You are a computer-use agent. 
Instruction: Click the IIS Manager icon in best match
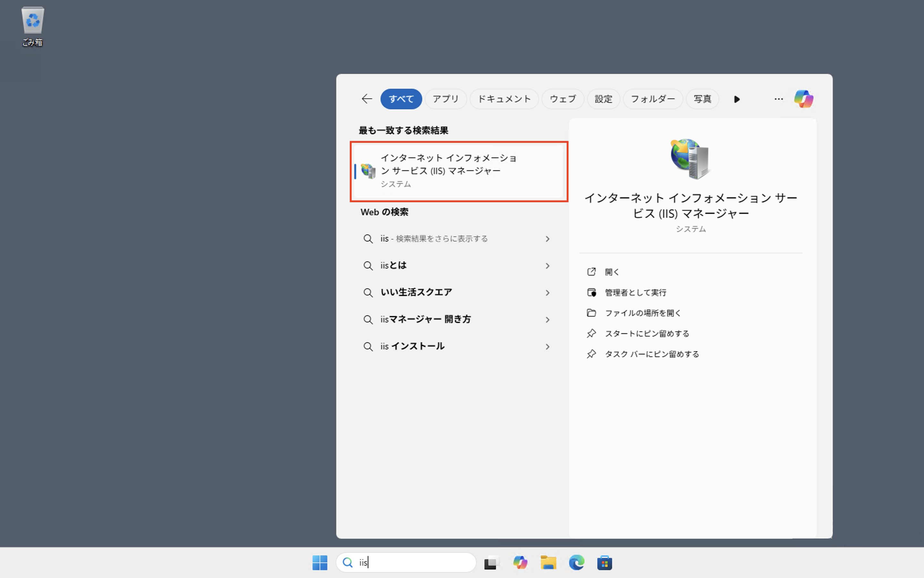tap(368, 171)
